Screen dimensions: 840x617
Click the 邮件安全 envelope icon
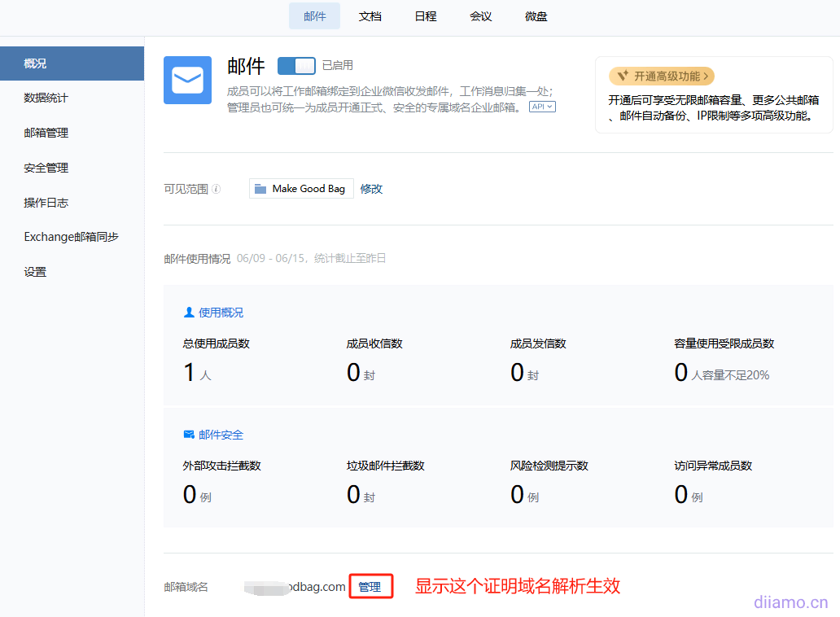[x=189, y=435]
